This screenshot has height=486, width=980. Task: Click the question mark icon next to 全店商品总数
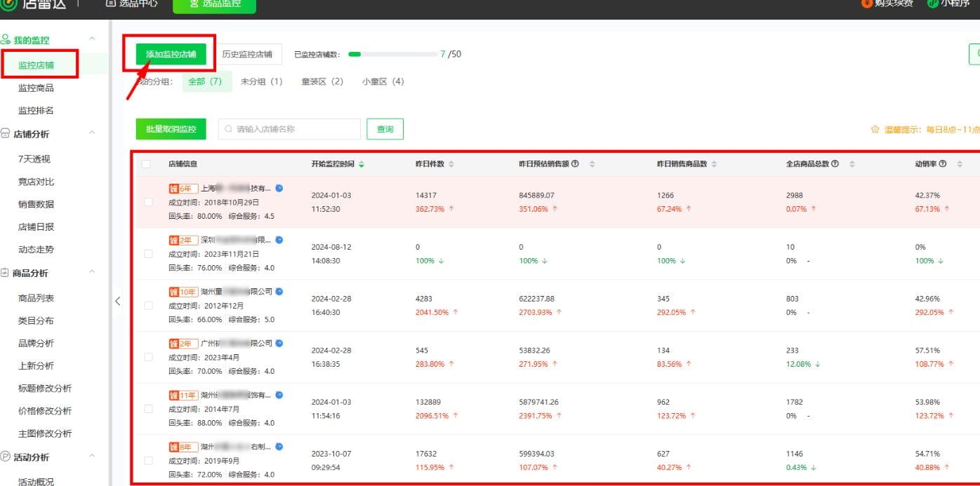click(x=835, y=164)
